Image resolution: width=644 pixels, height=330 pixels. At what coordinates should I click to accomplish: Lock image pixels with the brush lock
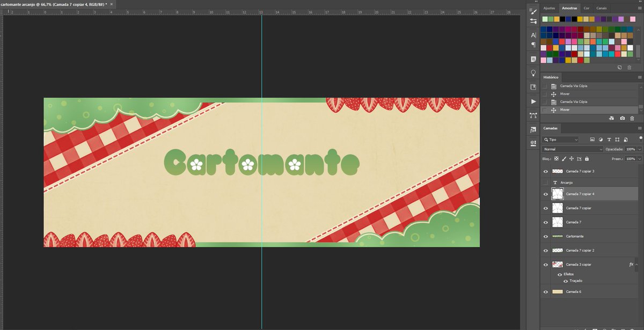[564, 159]
